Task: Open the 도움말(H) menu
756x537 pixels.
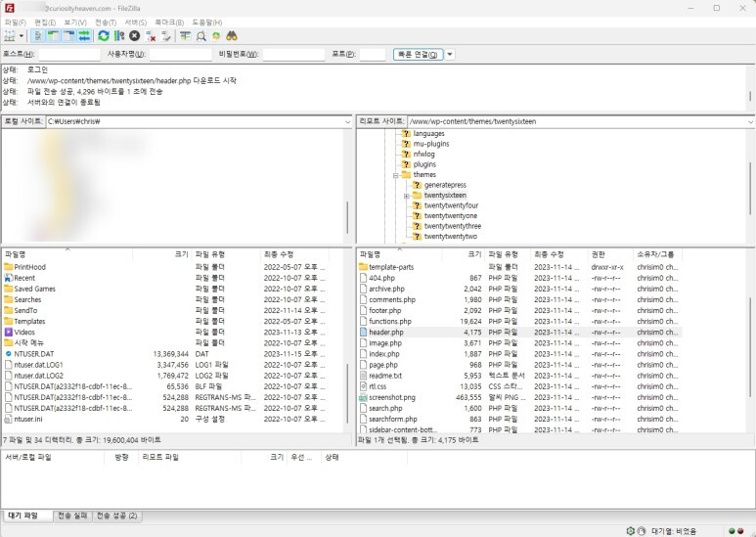Action: 206,22
